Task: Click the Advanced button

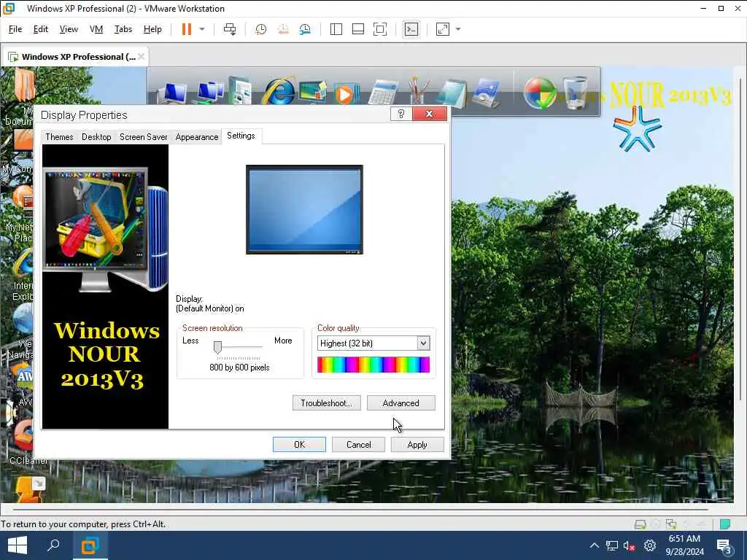Action: coord(400,402)
